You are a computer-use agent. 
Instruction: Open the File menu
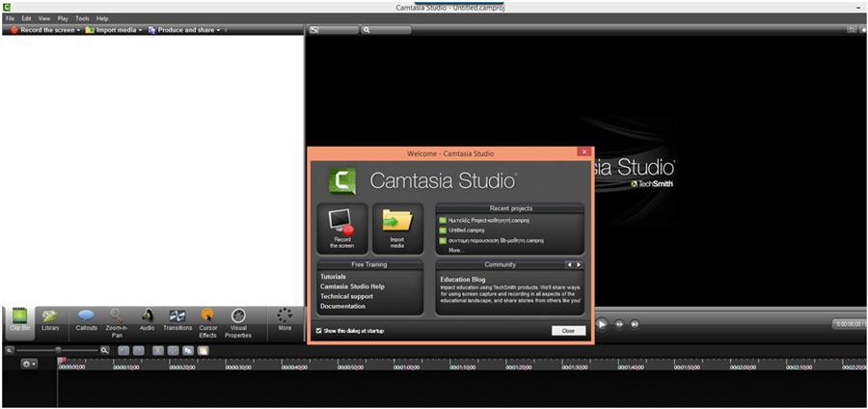(x=10, y=18)
